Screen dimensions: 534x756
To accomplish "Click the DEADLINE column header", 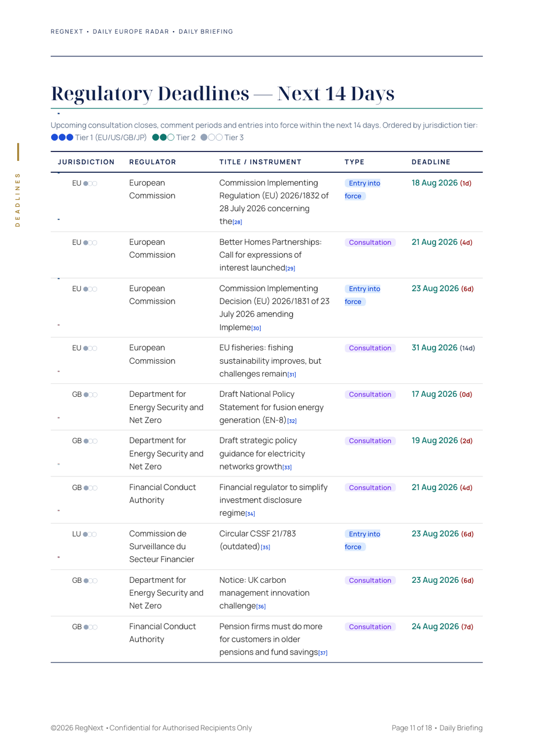I will point(431,162).
